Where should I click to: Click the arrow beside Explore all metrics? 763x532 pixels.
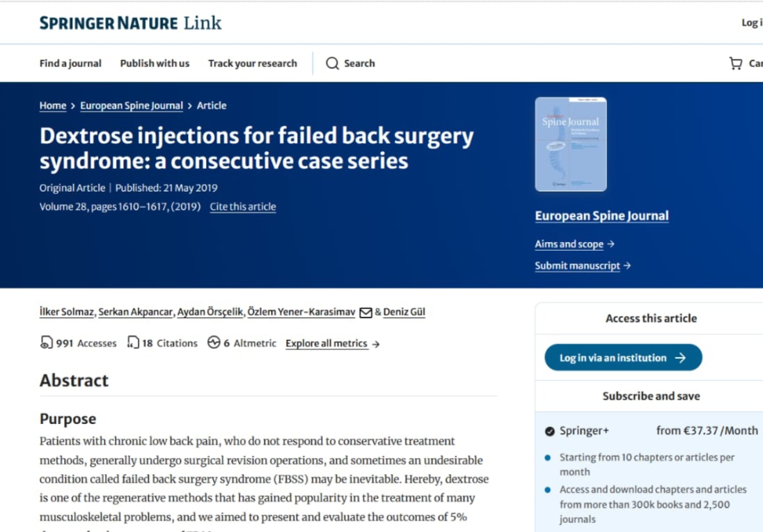pyautogui.click(x=376, y=344)
